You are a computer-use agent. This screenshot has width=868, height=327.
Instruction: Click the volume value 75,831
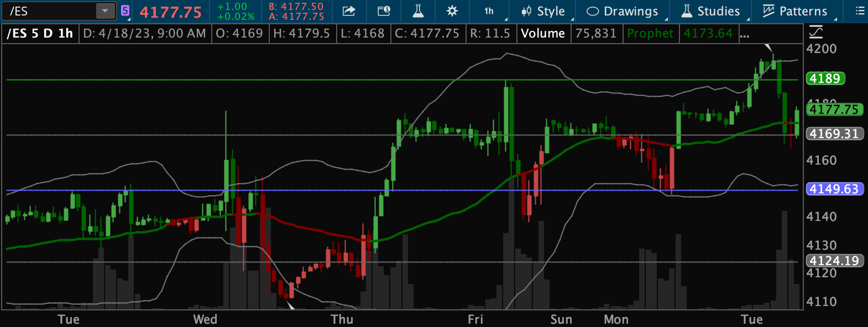[x=596, y=34]
